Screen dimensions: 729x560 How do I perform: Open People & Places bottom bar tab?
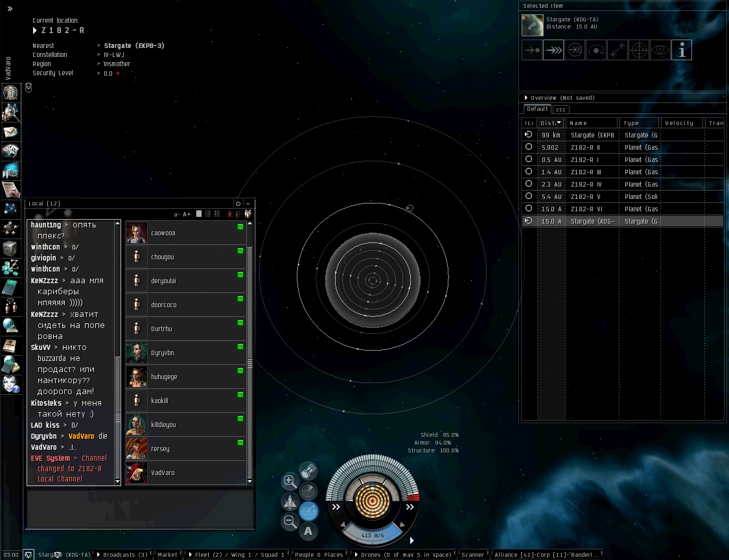[x=319, y=554]
